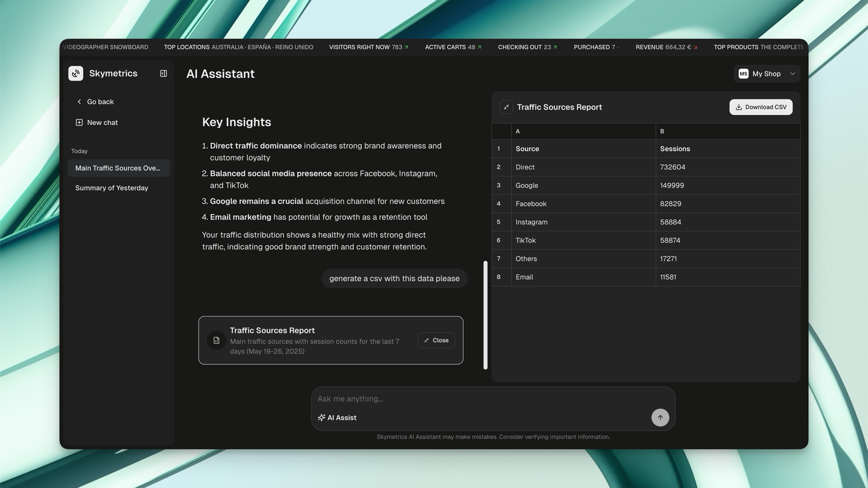This screenshot has height=488, width=868.
Task: Click the 11581 cell
Action: (x=728, y=277)
